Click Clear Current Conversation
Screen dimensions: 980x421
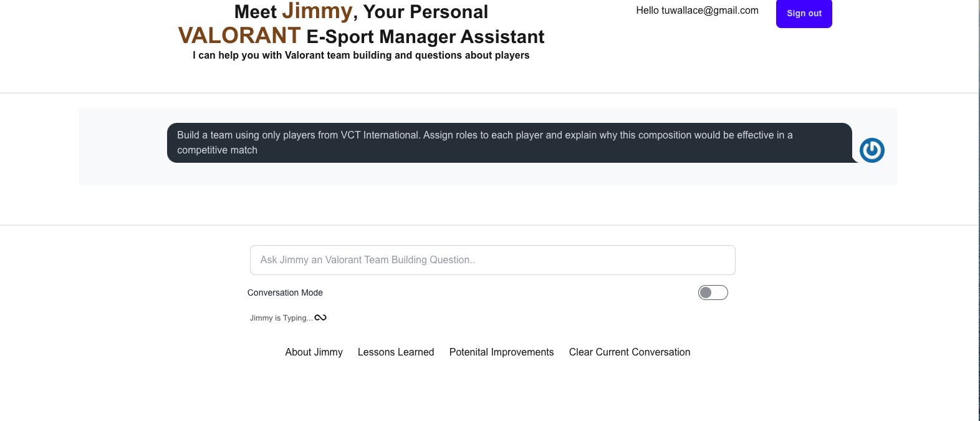630,352
